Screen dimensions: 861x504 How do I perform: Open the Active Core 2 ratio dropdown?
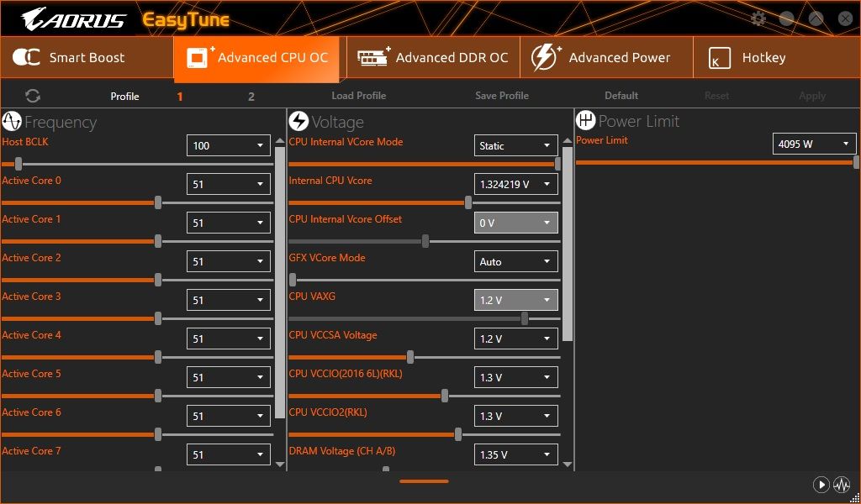tap(229, 261)
